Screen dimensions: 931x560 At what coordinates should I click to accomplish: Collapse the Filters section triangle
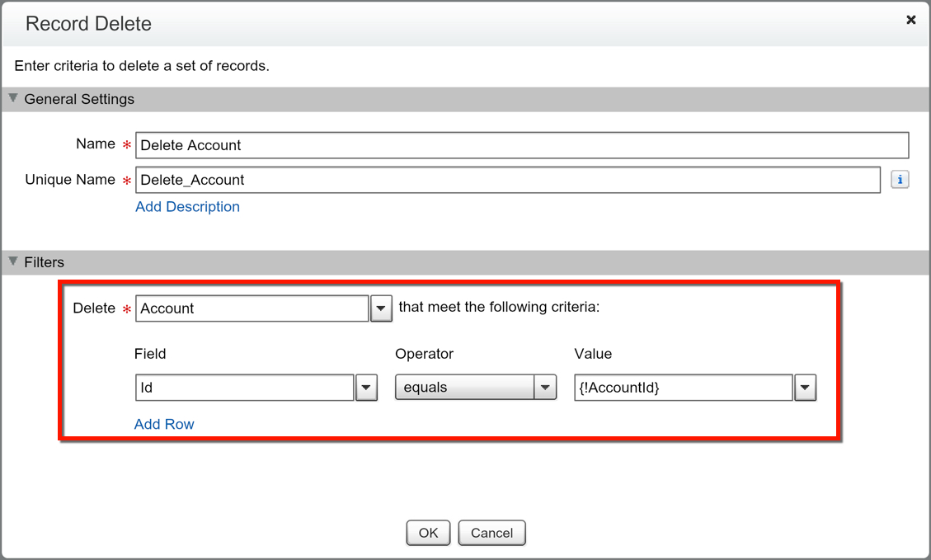[13, 262]
